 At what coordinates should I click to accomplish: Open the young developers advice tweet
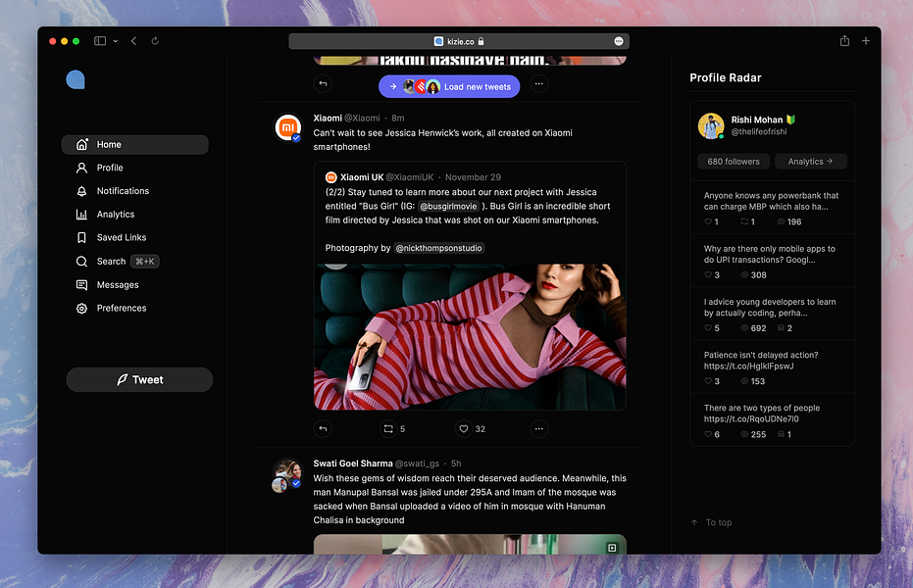(x=772, y=314)
